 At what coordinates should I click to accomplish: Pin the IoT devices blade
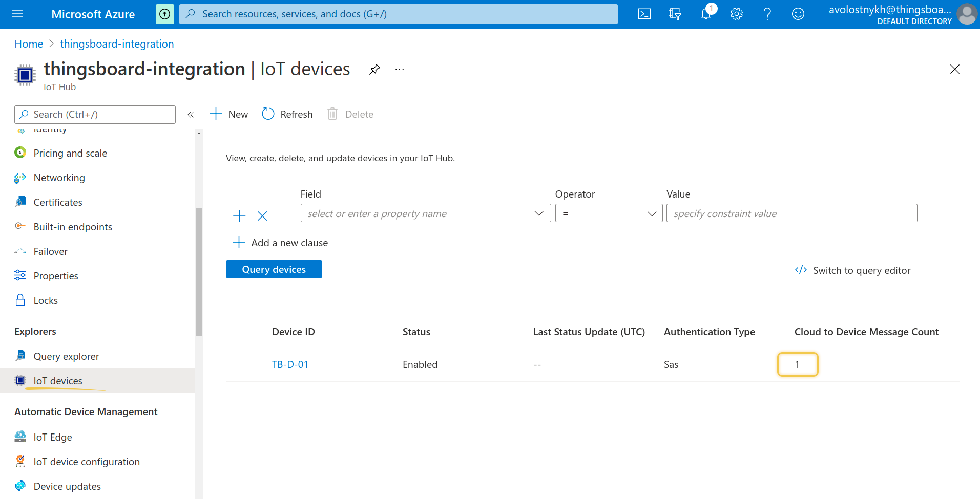click(x=374, y=69)
